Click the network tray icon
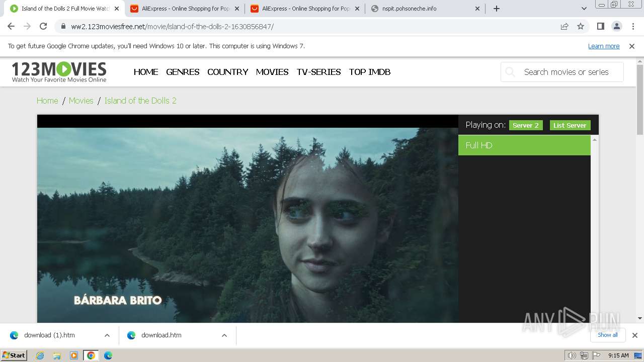 [584, 355]
